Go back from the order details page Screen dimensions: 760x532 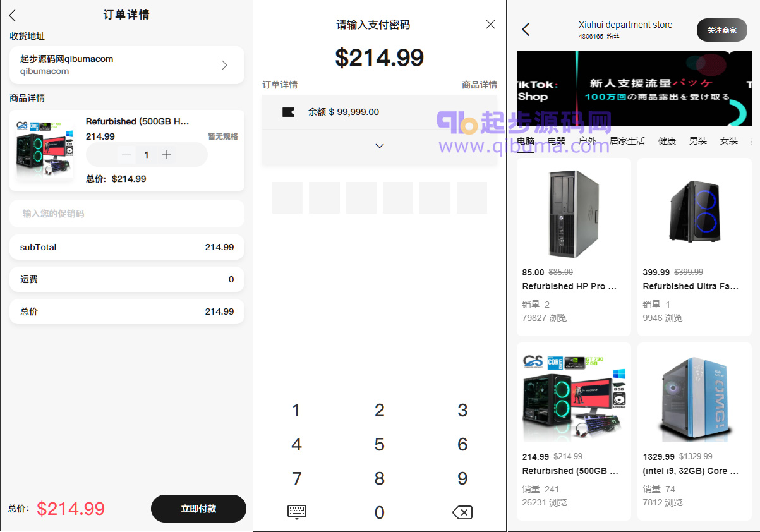[x=13, y=16]
